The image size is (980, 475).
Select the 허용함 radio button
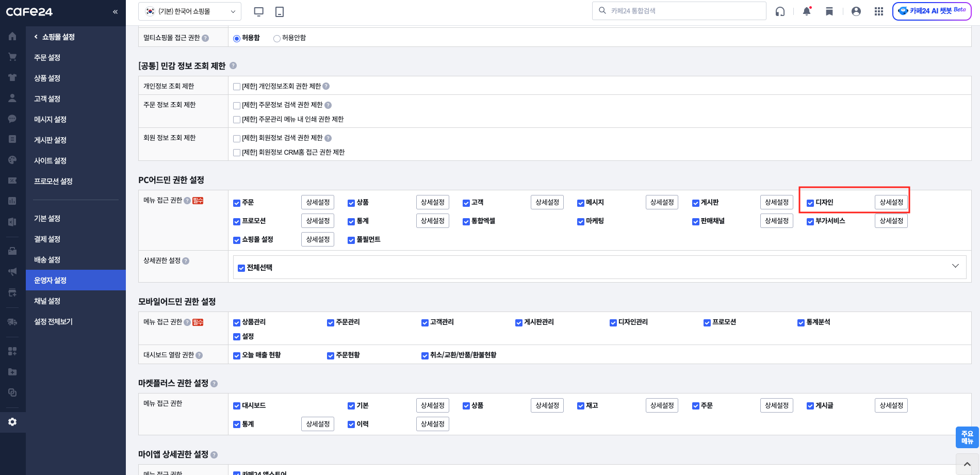pos(237,38)
